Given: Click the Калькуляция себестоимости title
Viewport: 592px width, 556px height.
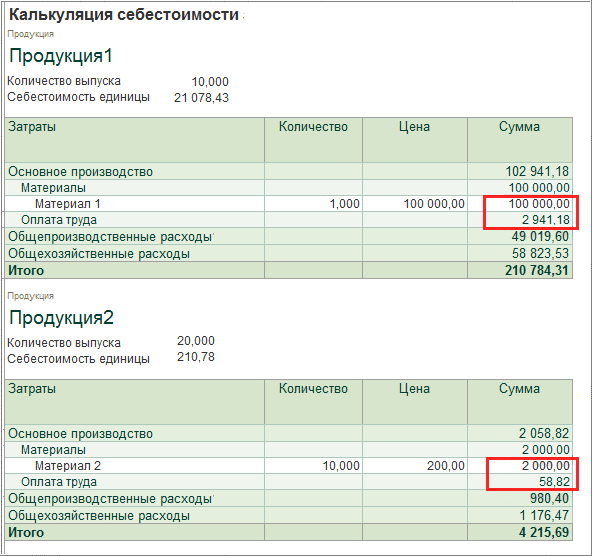Looking at the screenshot, I should coord(124,15).
